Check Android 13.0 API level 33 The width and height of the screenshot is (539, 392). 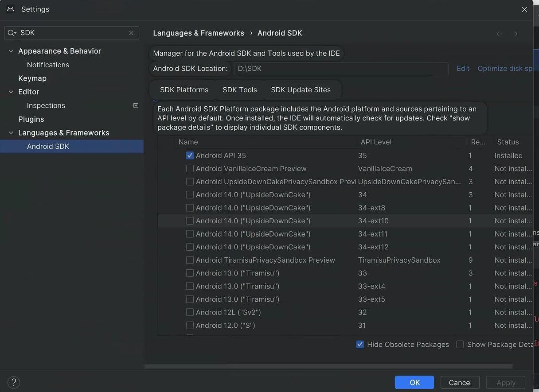[190, 273]
